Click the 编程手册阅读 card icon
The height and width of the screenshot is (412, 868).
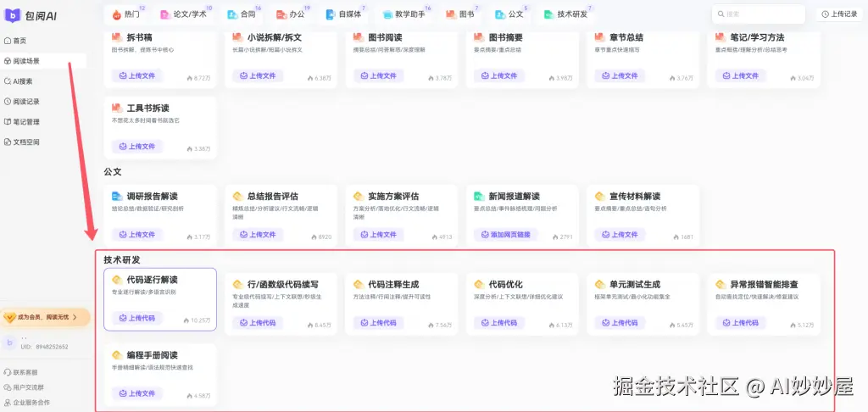tap(117, 355)
